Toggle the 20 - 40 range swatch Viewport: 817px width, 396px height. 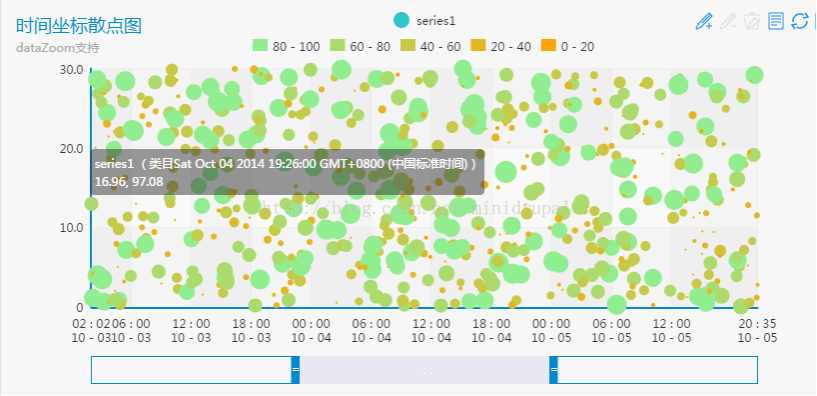(x=478, y=46)
